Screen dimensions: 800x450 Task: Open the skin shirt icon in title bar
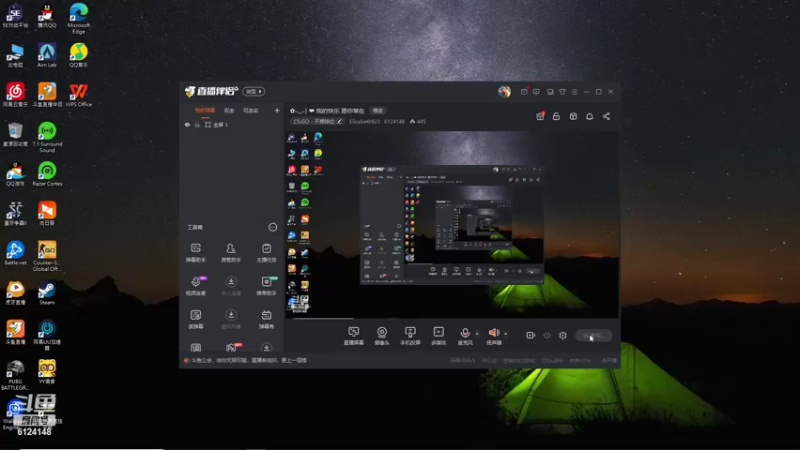pyautogui.click(x=562, y=92)
